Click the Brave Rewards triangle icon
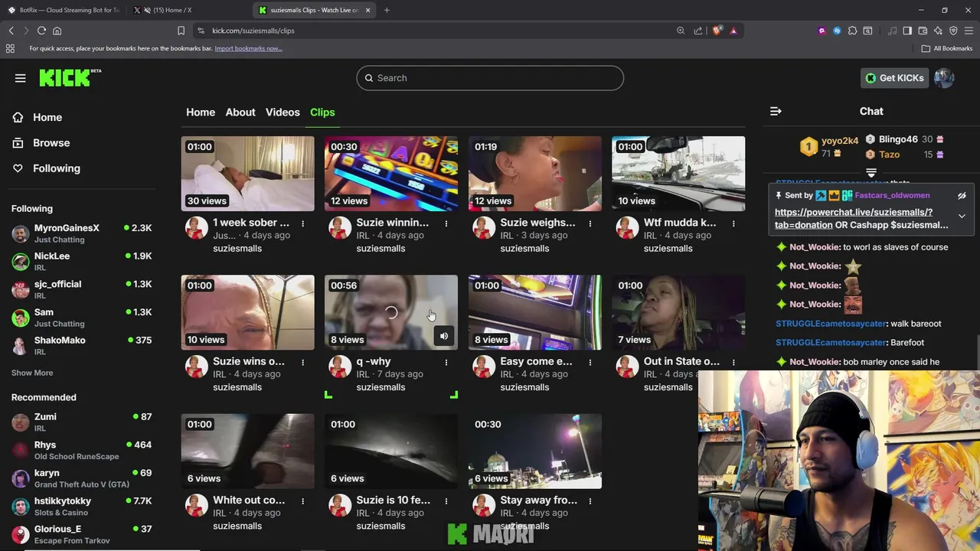This screenshot has width=980, height=551. pyautogui.click(x=733, y=31)
